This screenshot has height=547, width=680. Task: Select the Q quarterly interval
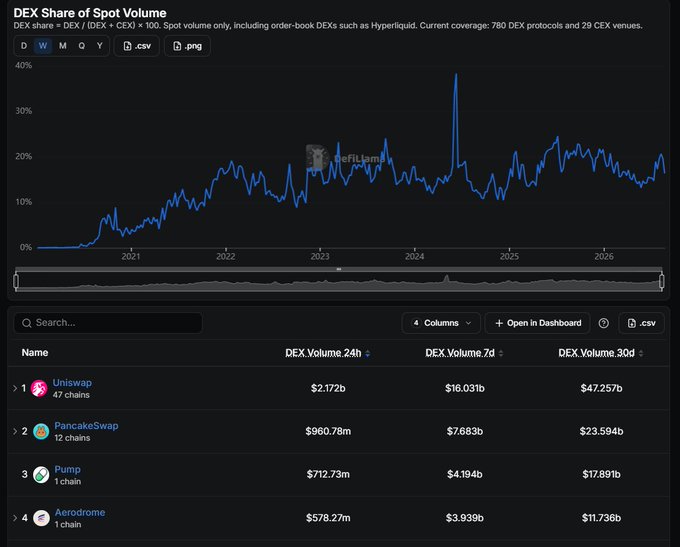82,46
